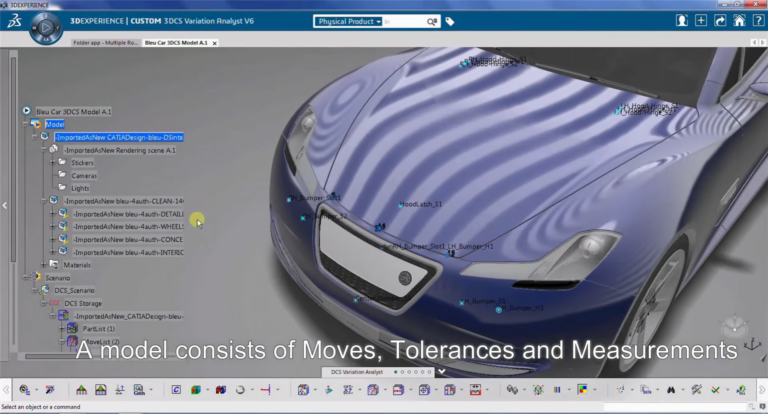
Task: Open the Physical Product search filter dropdown
Action: click(x=349, y=22)
